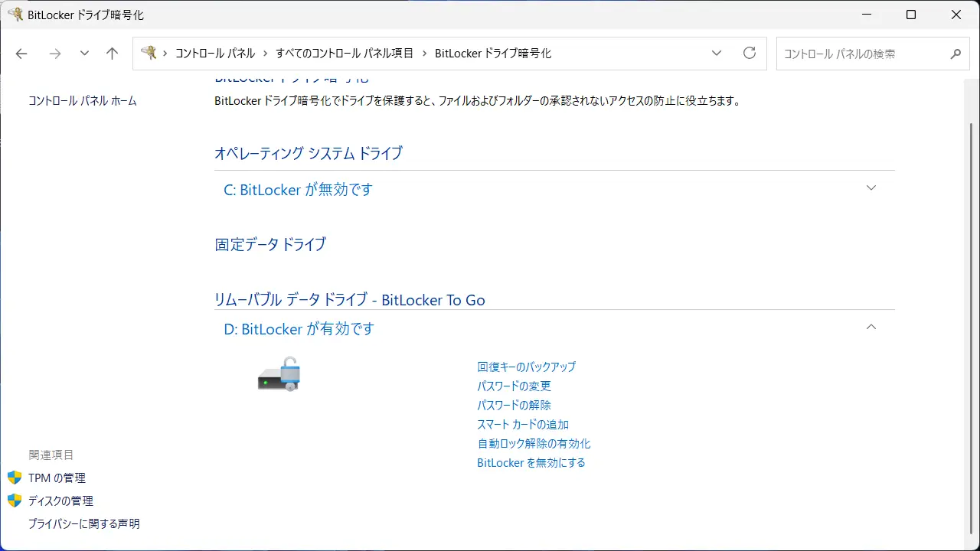
Task: Collapse the D: drive BitLocker section
Action: coord(871,328)
